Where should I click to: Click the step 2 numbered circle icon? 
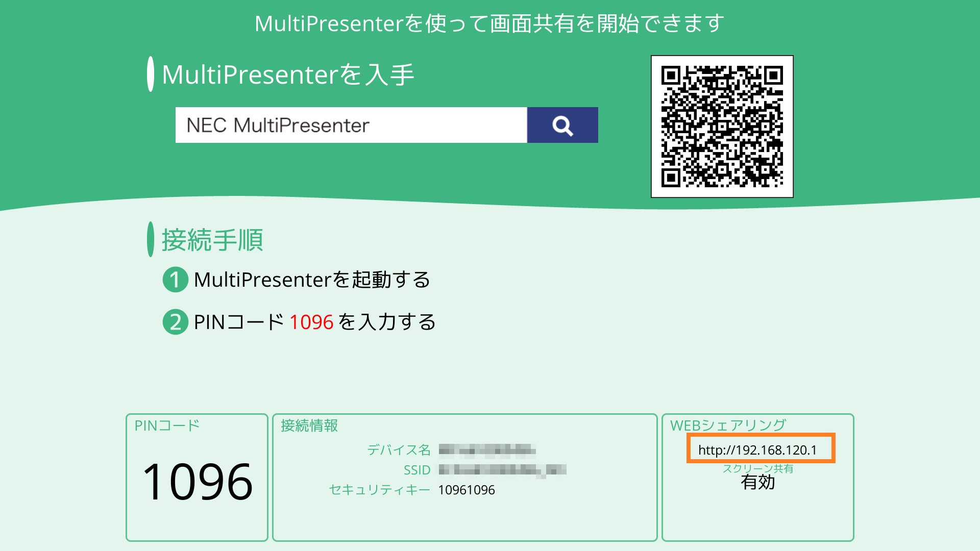pyautogui.click(x=175, y=322)
